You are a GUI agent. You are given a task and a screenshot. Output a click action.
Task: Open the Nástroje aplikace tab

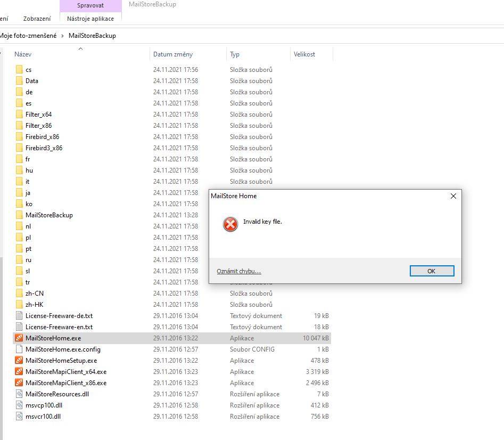[x=90, y=19]
